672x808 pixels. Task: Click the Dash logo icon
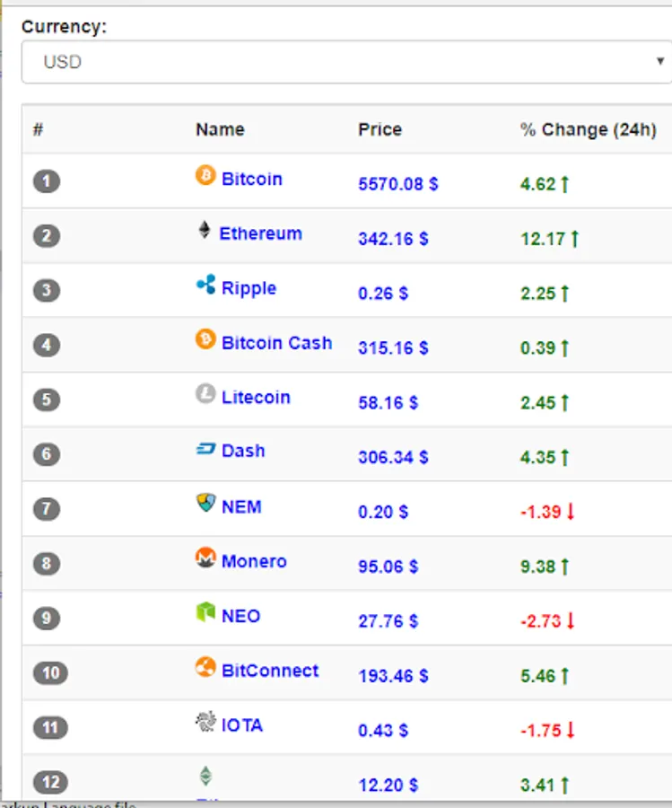coord(206,449)
